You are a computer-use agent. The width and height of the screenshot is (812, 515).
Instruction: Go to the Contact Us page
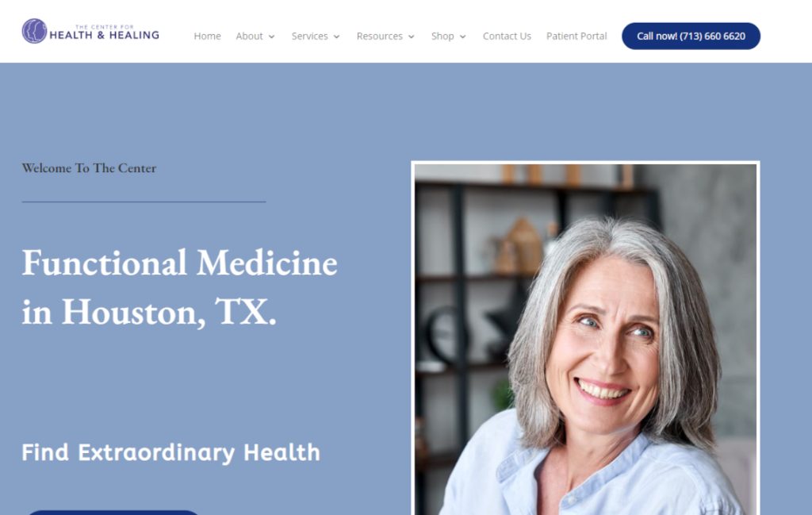pos(507,37)
